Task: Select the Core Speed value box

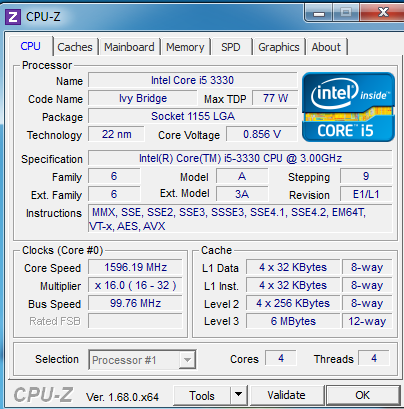Action: [135, 267]
